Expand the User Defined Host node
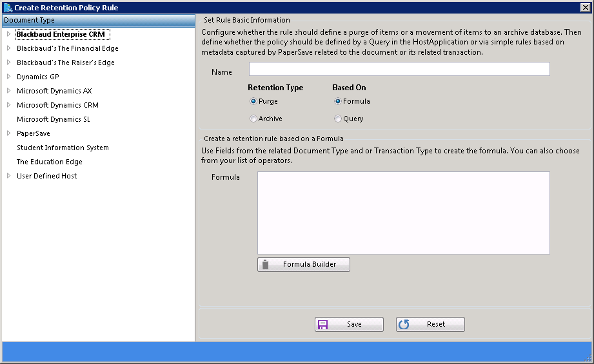 coord(9,176)
